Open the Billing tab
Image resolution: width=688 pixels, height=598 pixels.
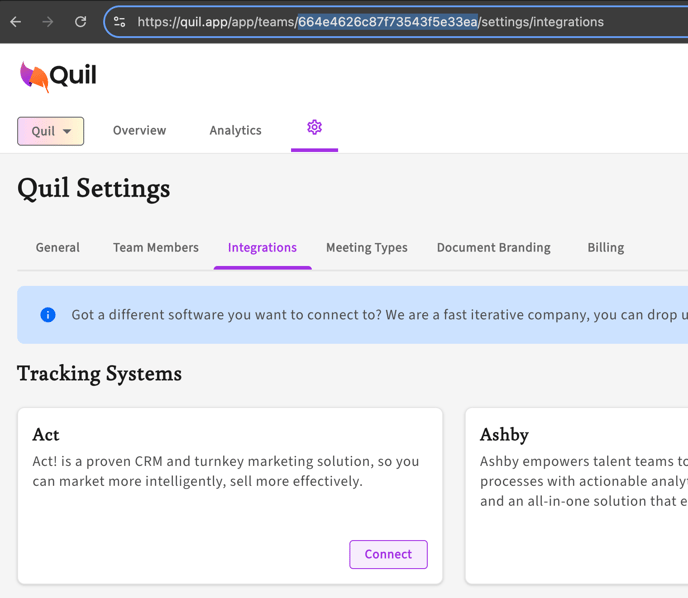tap(606, 247)
